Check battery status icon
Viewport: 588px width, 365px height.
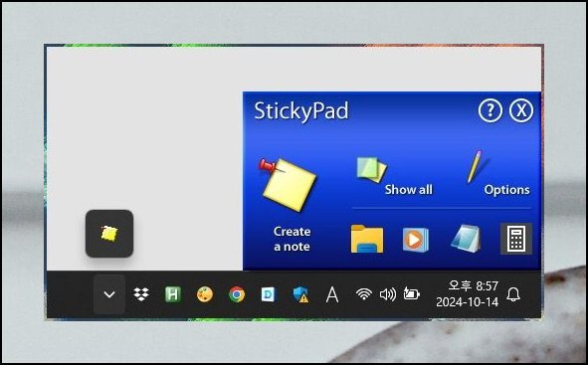coord(411,293)
